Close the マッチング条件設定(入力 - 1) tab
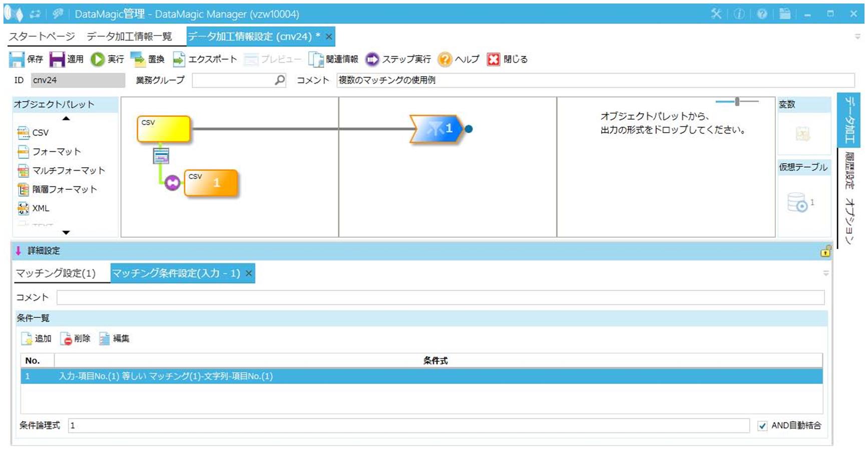 click(249, 273)
